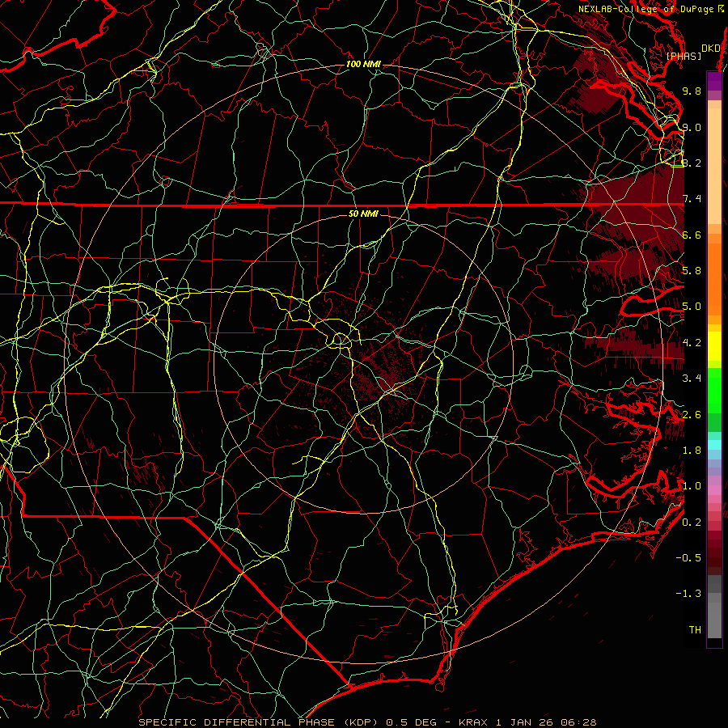
Task: Select the 0.2 legend value
Action: (x=692, y=523)
